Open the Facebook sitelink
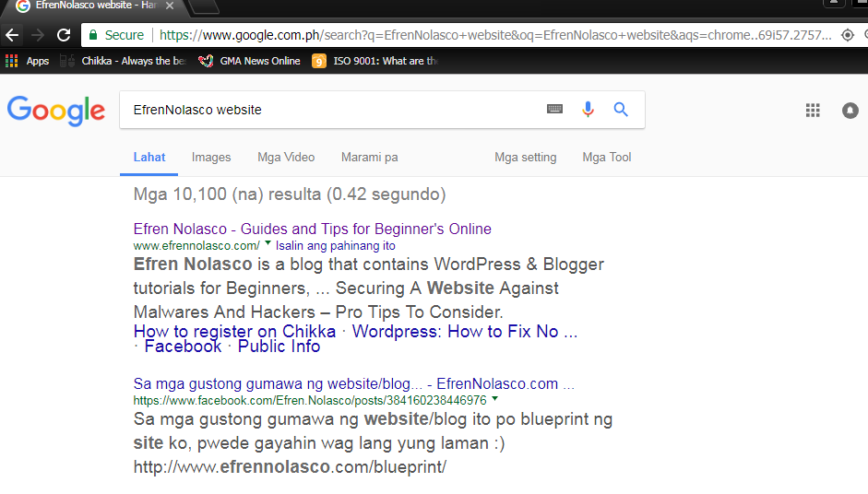 click(x=183, y=347)
